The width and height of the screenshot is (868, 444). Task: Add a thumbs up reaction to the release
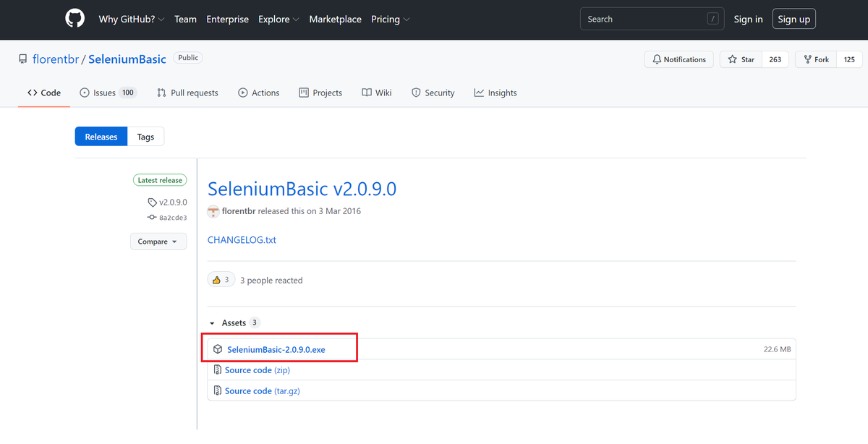[x=221, y=280]
